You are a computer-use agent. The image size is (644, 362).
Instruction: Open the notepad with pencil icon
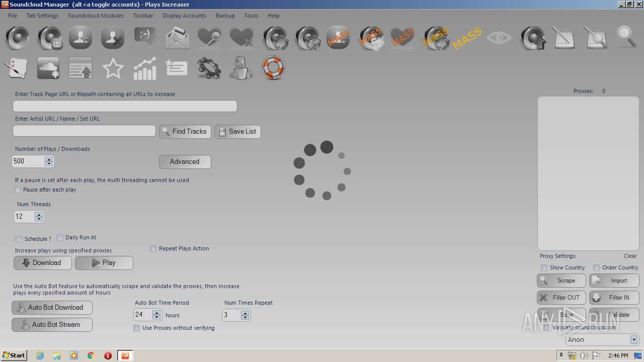[563, 37]
